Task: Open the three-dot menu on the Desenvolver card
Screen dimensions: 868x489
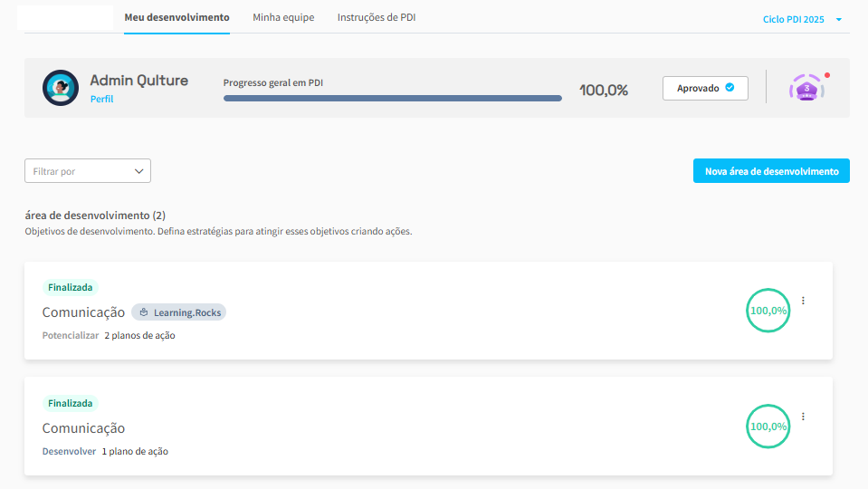Action: [803, 417]
